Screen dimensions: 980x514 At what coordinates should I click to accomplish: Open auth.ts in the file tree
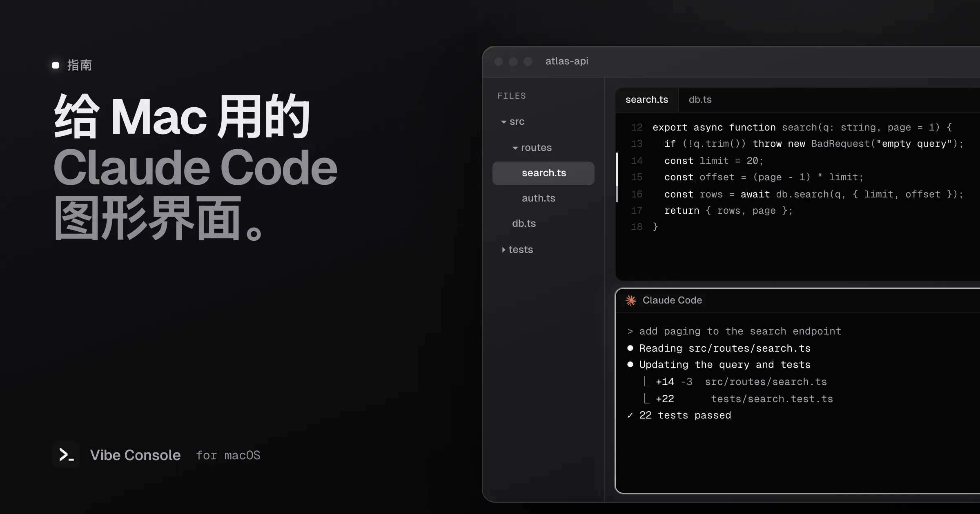click(x=539, y=198)
